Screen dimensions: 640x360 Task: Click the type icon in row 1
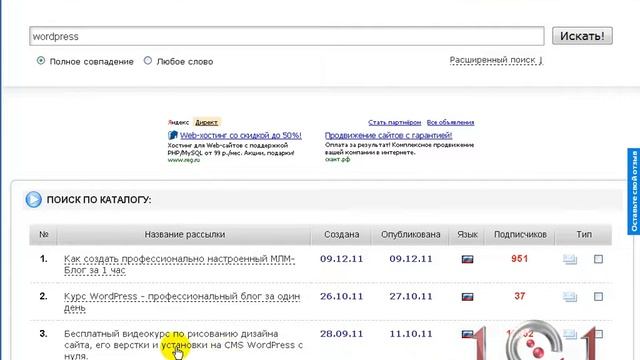[570, 259]
